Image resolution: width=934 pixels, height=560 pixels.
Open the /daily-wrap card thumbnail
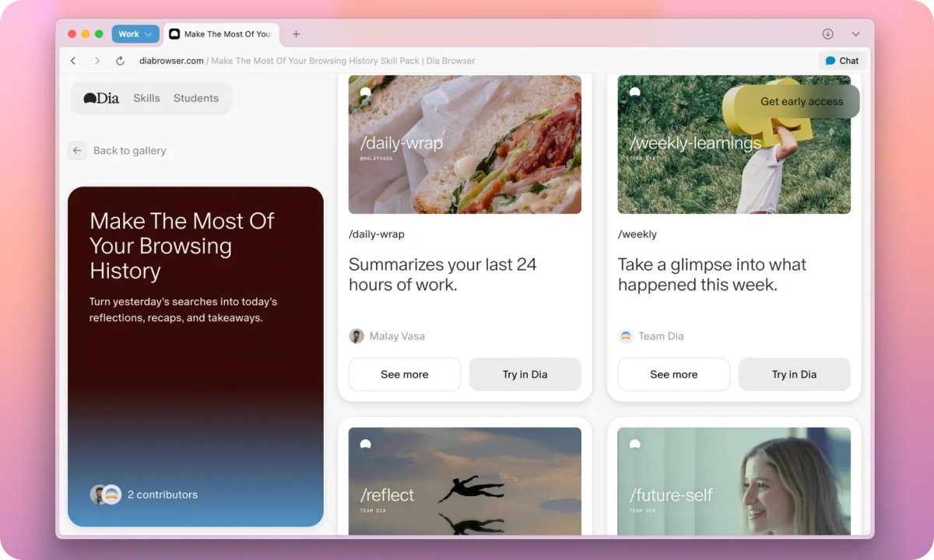click(x=465, y=145)
